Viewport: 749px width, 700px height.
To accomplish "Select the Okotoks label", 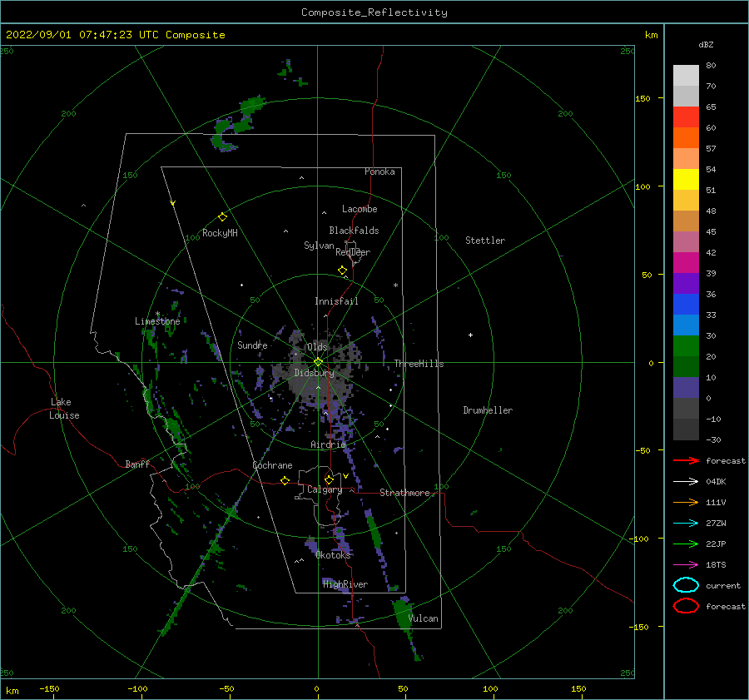I will (333, 554).
